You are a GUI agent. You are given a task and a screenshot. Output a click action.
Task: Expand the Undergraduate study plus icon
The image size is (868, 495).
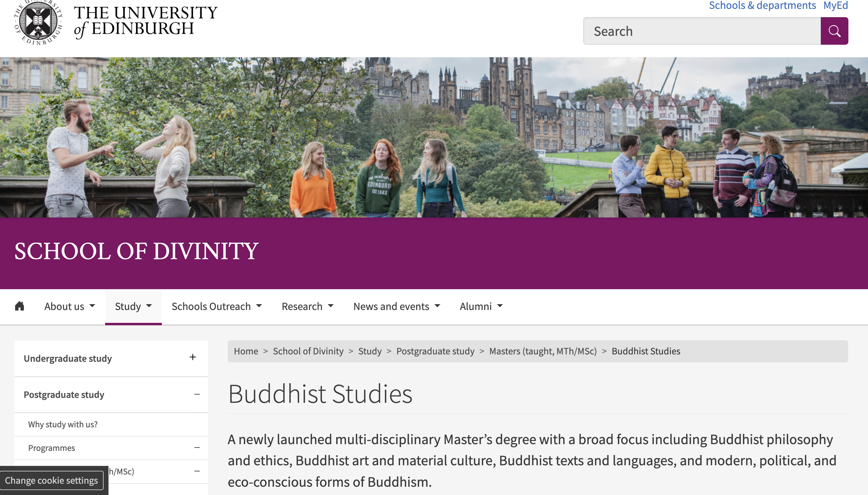tap(192, 357)
